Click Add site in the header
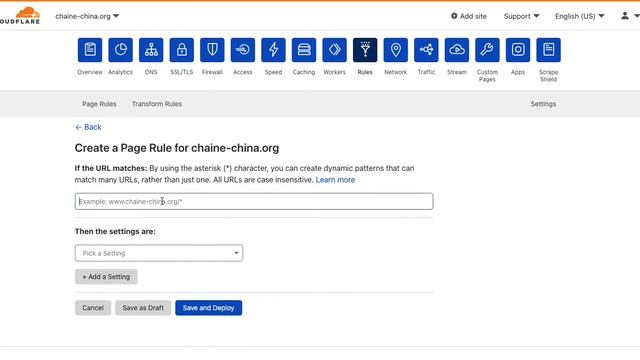 [x=469, y=16]
